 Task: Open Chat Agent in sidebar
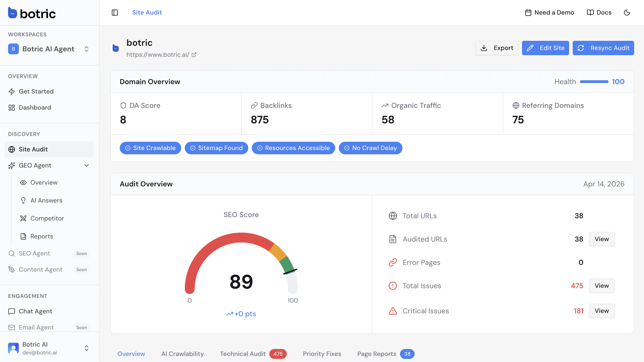49,311
